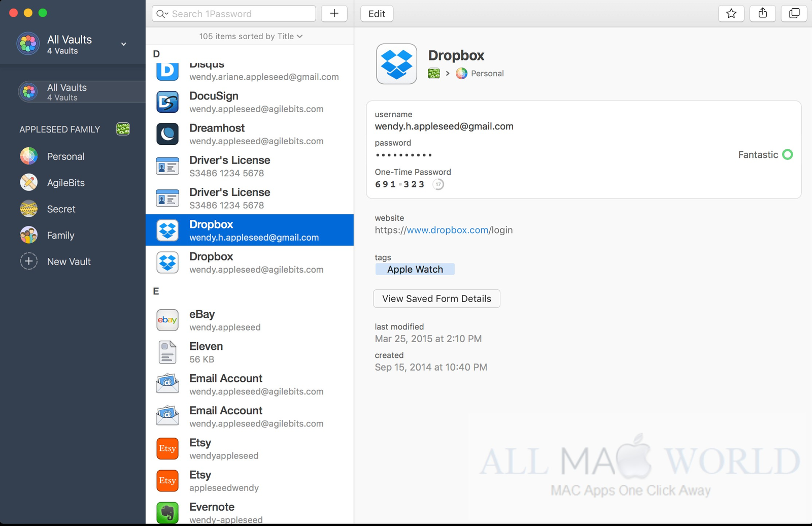812x526 pixels.
Task: Click the Personal vault rainbow icon
Action: click(29, 156)
